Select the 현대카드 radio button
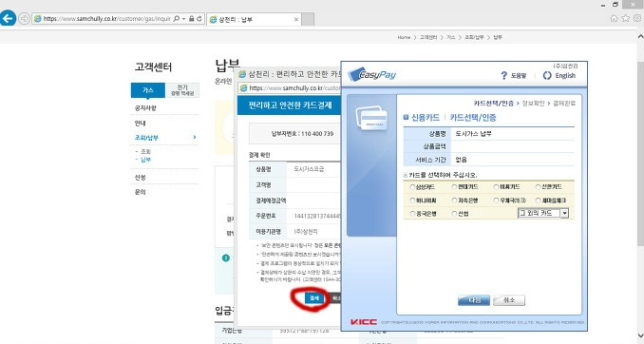This screenshot has width=644, height=344. coord(454,187)
